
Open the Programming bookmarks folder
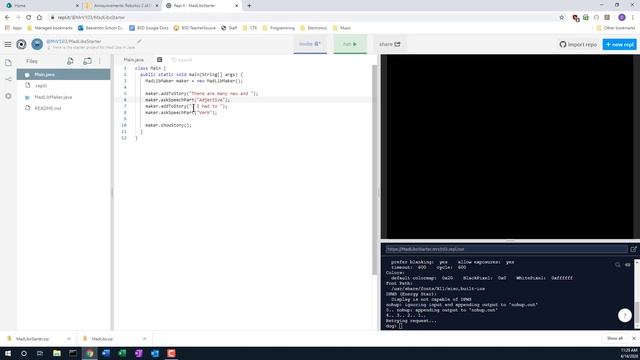[278, 28]
